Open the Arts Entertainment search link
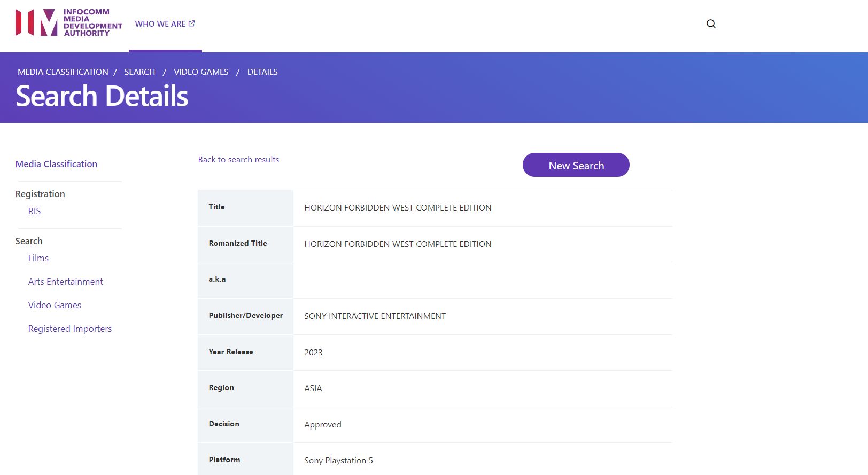 pos(65,282)
